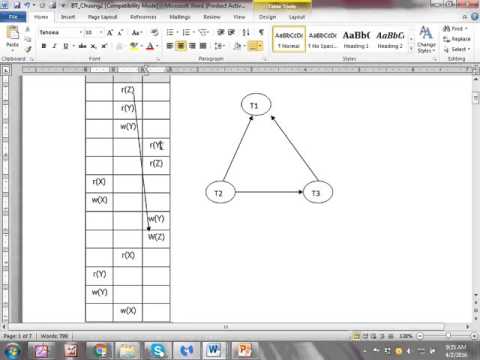480x360 pixels.
Task: Select the Normal style
Action: tap(289, 39)
